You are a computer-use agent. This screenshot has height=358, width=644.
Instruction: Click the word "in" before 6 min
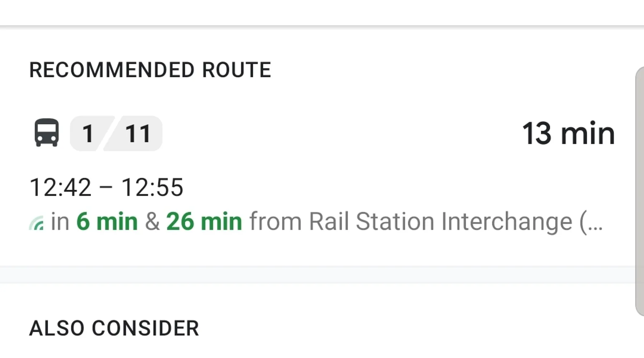[x=60, y=222]
